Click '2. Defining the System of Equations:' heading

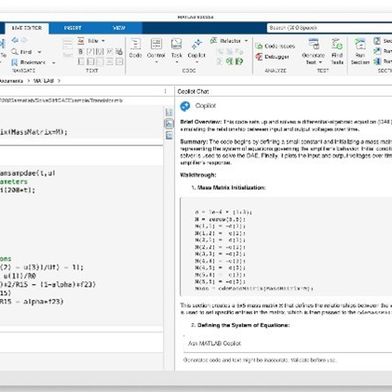click(240, 325)
